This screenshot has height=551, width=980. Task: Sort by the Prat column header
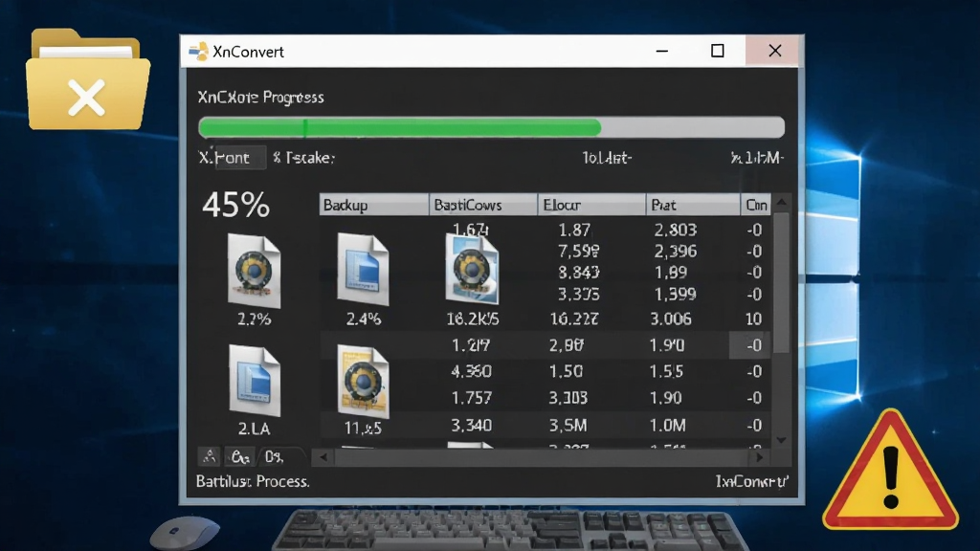(693, 205)
